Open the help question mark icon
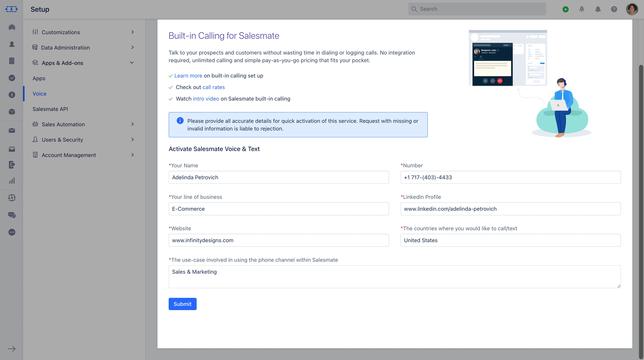 [x=614, y=9]
